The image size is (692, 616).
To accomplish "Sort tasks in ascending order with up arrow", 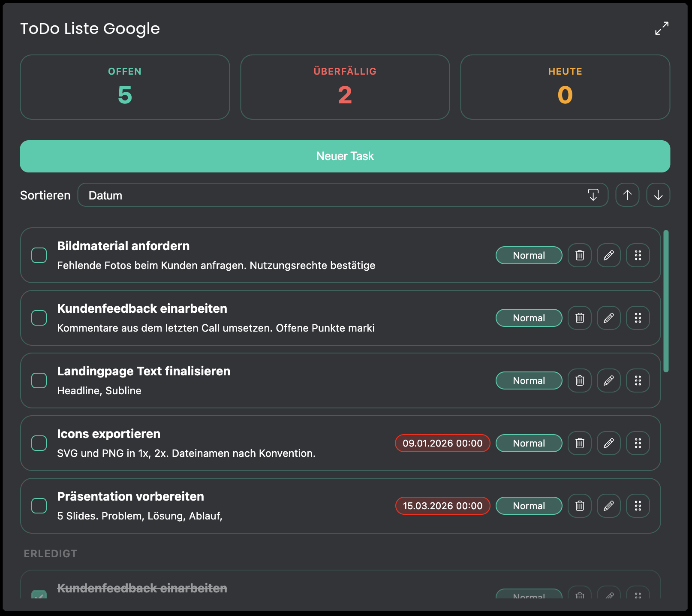I will point(627,195).
